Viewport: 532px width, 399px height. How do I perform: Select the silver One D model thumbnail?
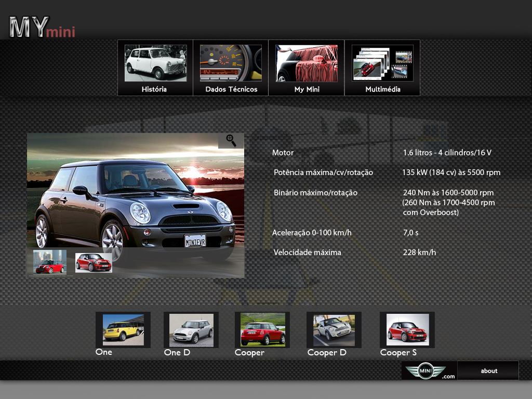tap(191, 330)
